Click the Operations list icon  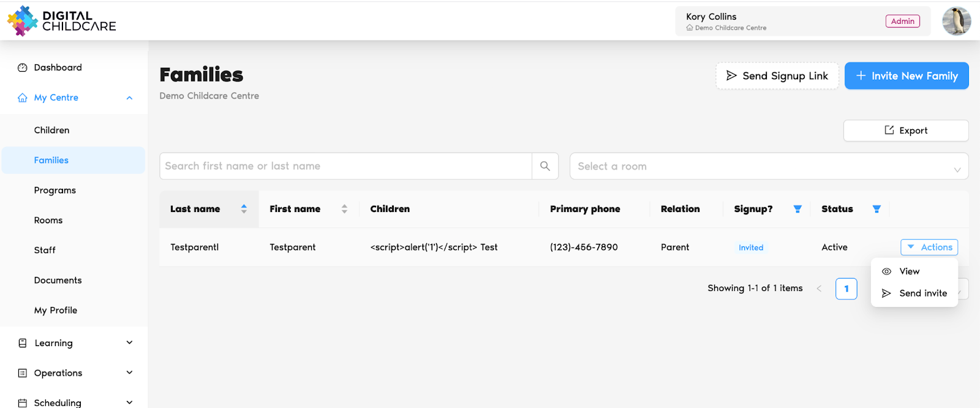23,372
